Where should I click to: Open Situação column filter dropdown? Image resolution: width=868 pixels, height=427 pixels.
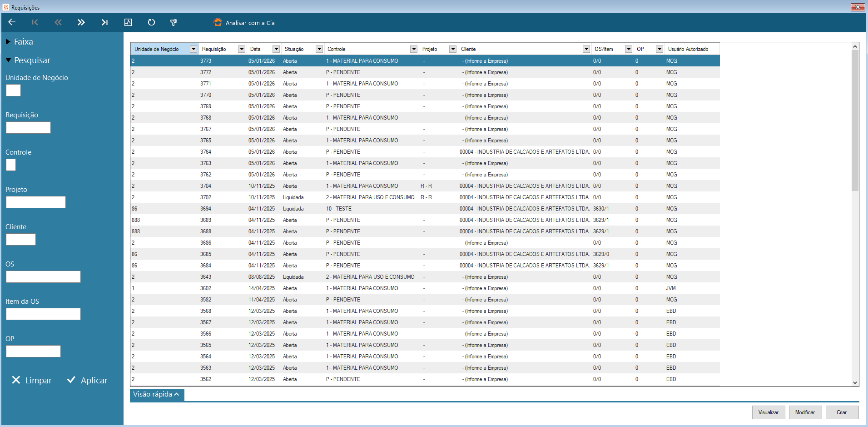(x=319, y=49)
